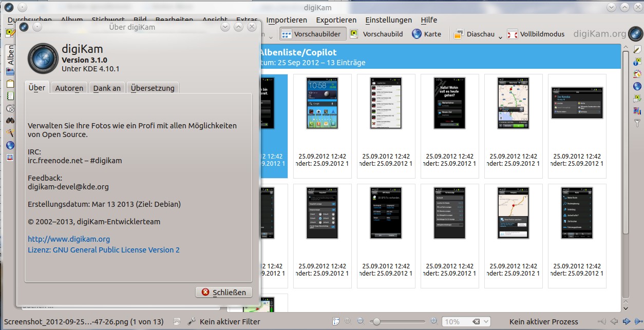This screenshot has width=644, height=330.
Task: Open the Einstellungen menu
Action: 388,20
